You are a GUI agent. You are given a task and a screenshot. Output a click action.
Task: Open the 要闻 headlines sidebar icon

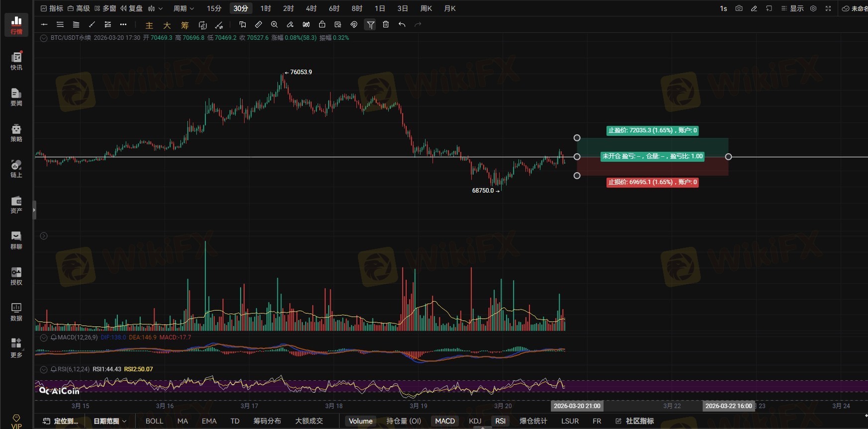click(16, 97)
